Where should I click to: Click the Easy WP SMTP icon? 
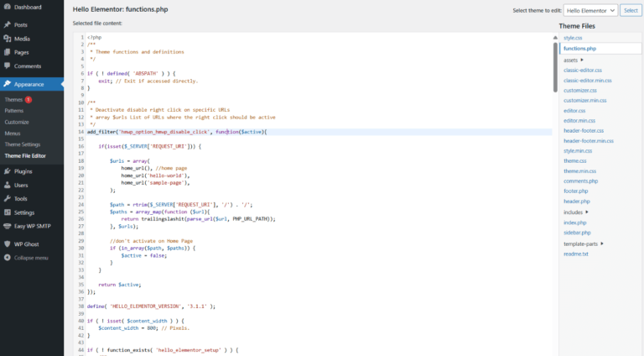click(x=8, y=226)
